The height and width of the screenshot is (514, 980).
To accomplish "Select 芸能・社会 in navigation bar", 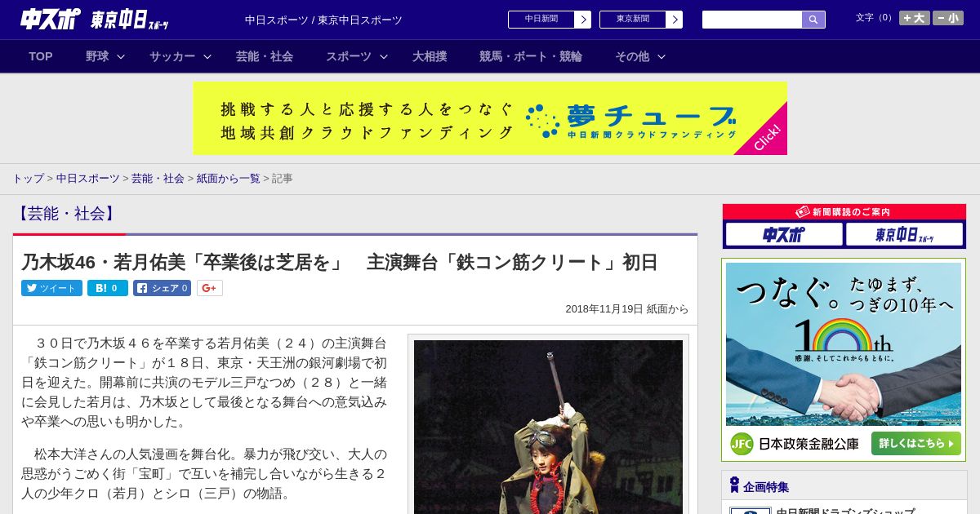I will tap(265, 56).
